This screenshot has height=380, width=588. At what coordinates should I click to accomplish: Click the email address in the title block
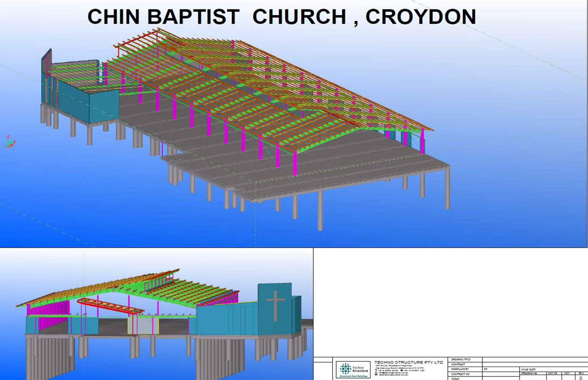[x=394, y=372]
